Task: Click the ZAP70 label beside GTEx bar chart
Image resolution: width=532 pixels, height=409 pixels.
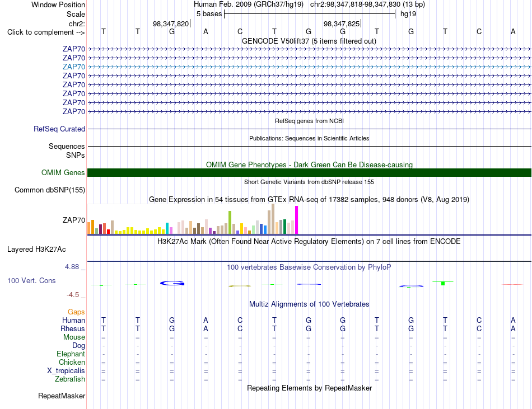Action: point(73,220)
